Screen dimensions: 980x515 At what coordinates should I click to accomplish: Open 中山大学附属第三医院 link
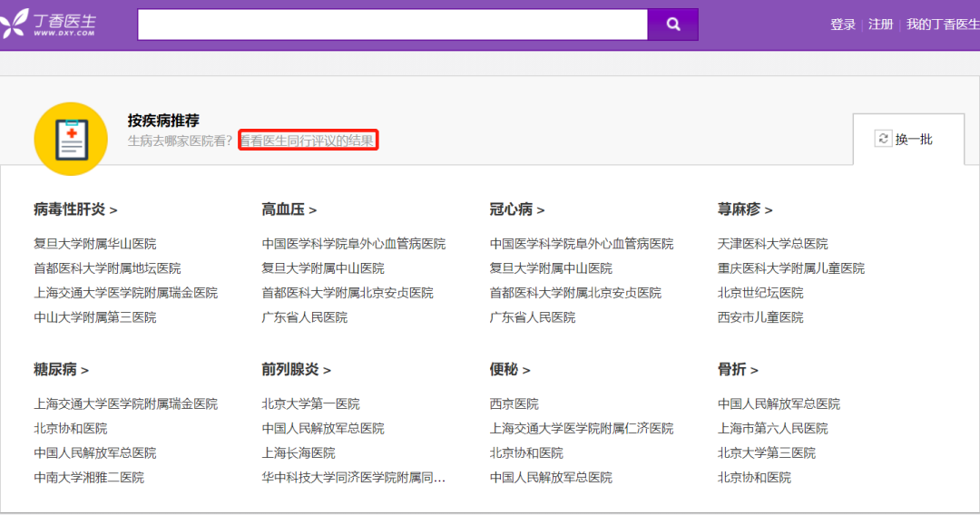[95, 317]
